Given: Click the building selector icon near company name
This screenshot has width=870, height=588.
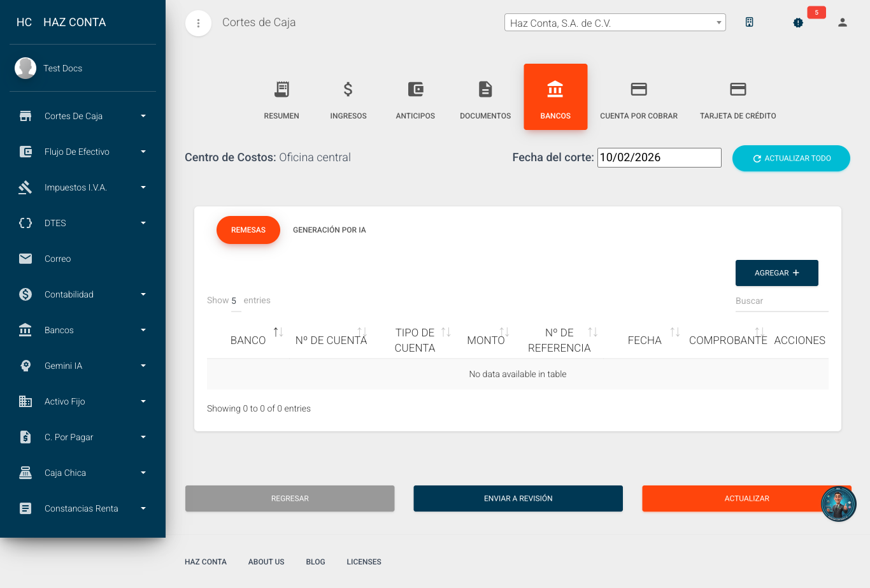Looking at the screenshot, I should pos(749,21).
